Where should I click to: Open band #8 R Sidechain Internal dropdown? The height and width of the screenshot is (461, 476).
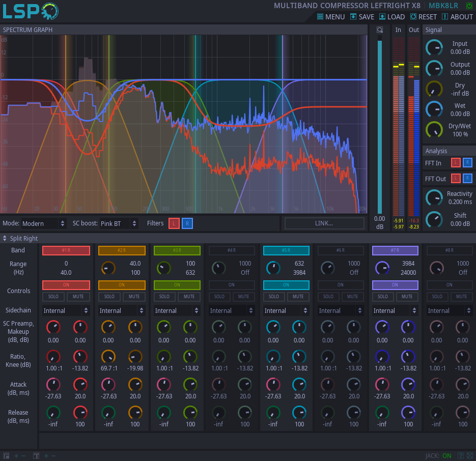tap(450, 310)
